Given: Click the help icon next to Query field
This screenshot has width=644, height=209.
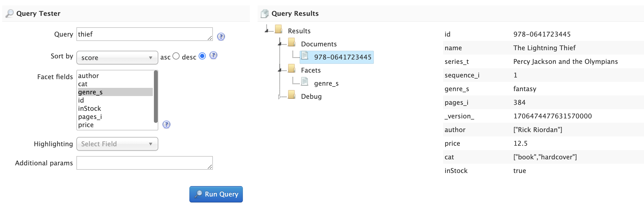Looking at the screenshot, I should [221, 37].
